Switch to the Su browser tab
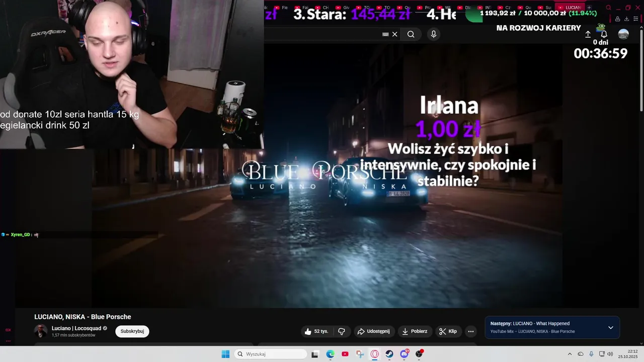The height and width of the screenshot is (362, 644). pos(544,8)
